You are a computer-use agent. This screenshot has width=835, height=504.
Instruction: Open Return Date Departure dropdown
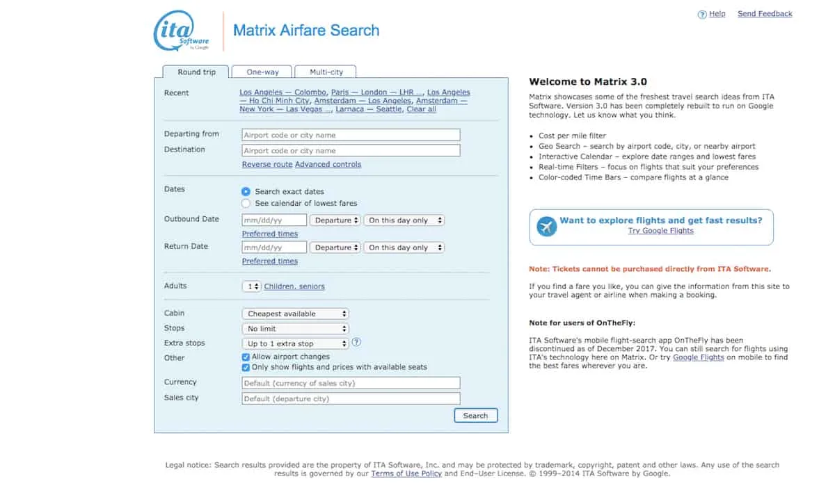point(335,247)
